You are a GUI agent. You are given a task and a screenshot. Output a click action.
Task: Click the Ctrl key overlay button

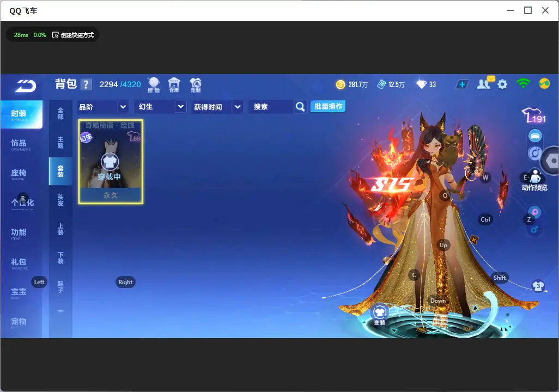(485, 219)
